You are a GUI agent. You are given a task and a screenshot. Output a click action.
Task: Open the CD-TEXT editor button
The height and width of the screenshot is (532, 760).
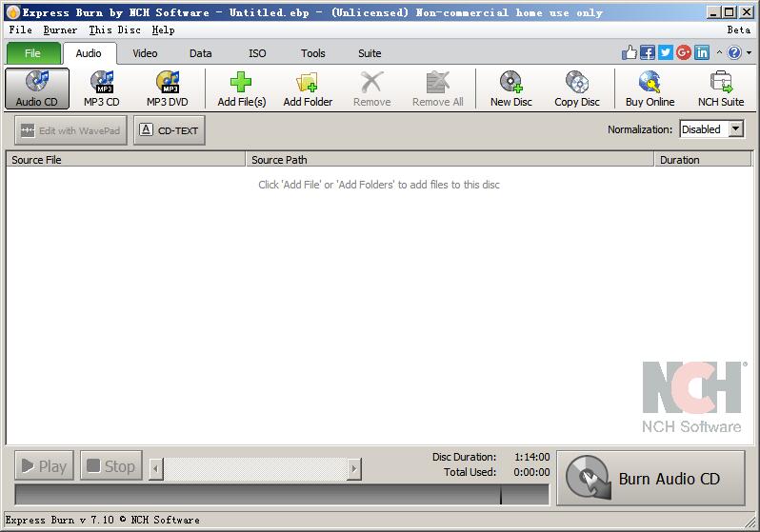click(170, 130)
